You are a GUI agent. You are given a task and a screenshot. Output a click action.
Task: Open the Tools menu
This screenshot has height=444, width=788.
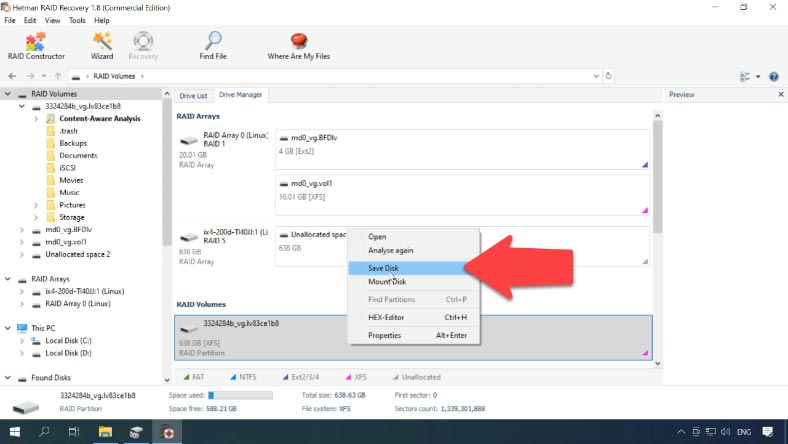pos(77,20)
